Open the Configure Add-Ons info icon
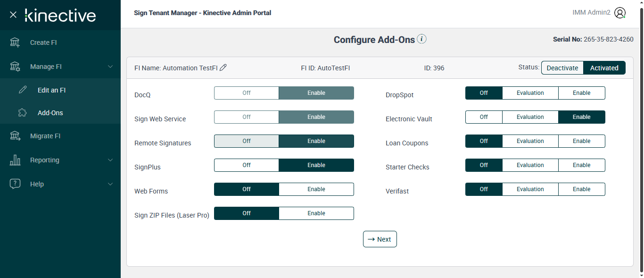 click(x=422, y=39)
